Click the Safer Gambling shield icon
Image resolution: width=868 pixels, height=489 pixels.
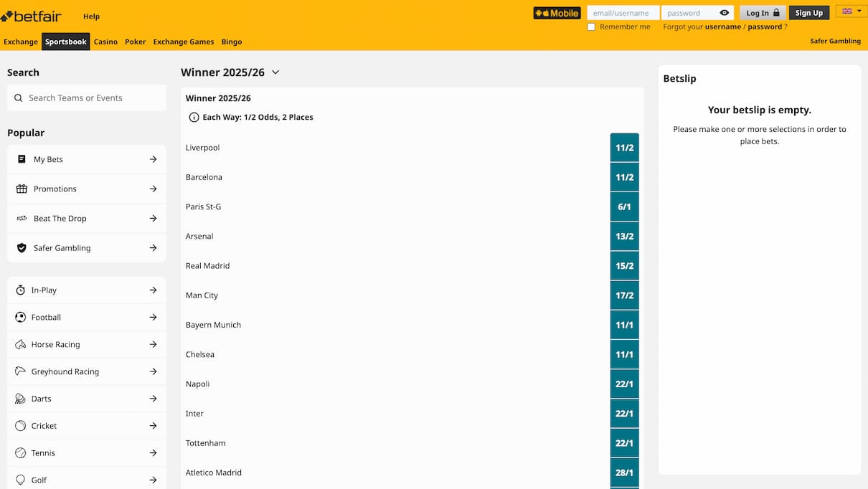click(x=22, y=248)
